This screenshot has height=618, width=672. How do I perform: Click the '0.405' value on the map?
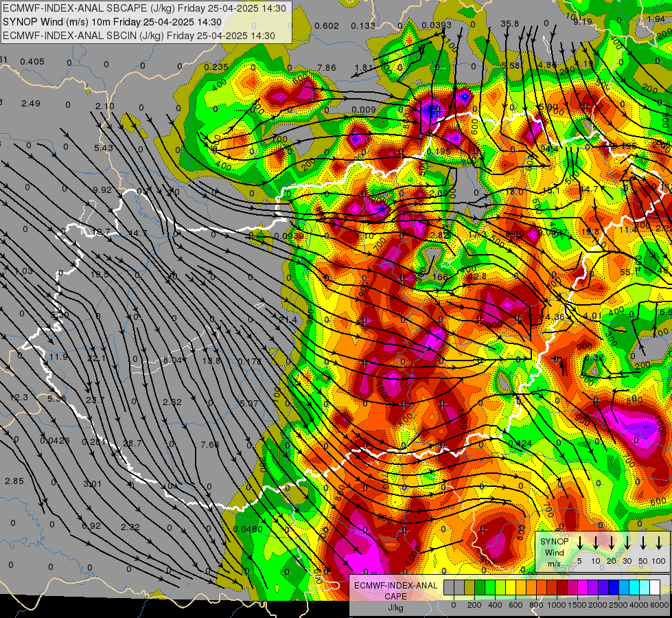(x=32, y=61)
